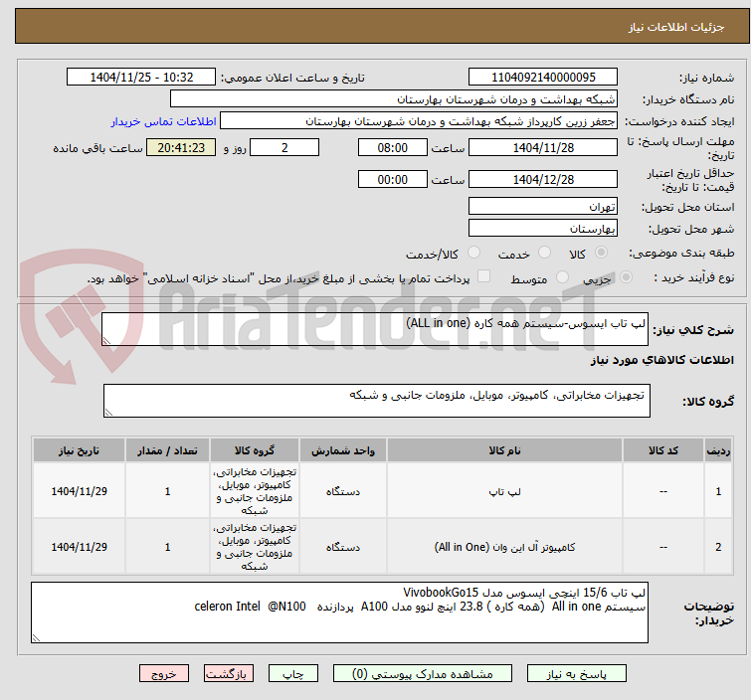Click پاسخ به نیاز button
The height and width of the screenshot is (700, 751).
click(x=577, y=674)
